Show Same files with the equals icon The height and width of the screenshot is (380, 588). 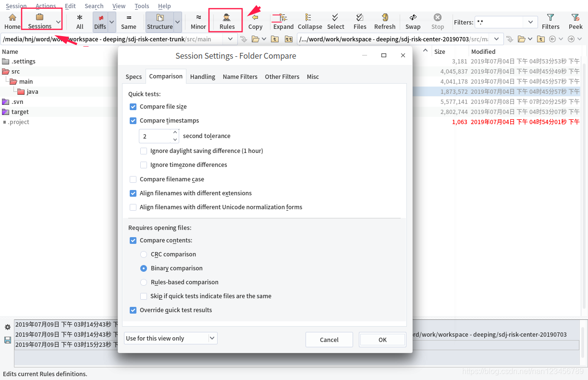(x=129, y=17)
